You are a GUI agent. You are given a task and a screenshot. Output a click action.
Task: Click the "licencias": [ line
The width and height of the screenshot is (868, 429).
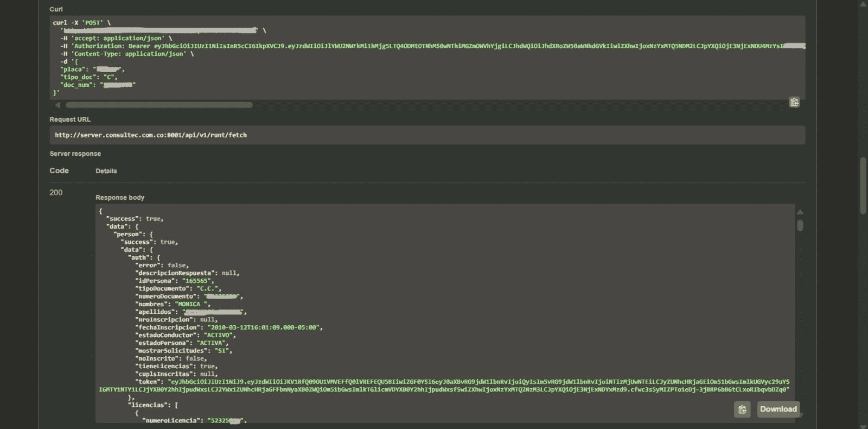(153, 405)
